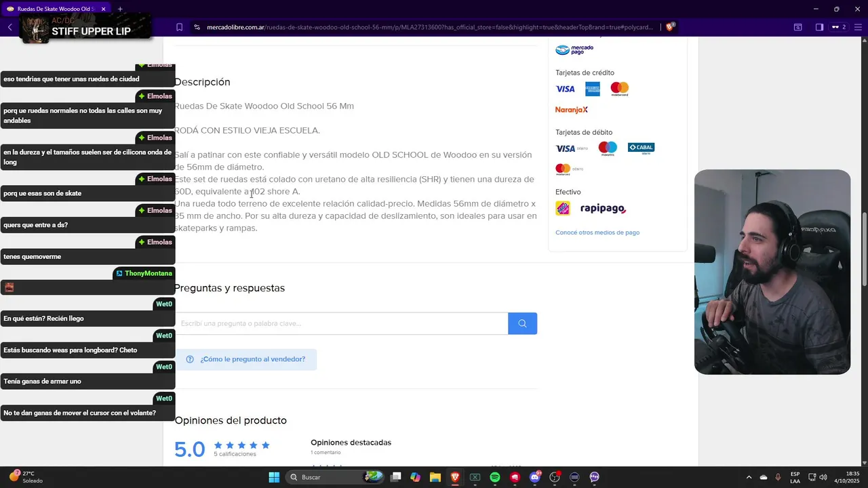Open File Explorer from the taskbar

pos(435,477)
